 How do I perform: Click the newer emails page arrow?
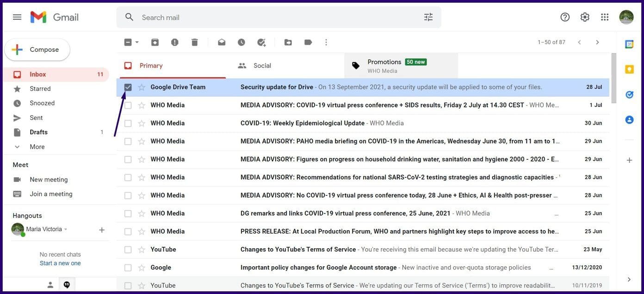(579, 42)
